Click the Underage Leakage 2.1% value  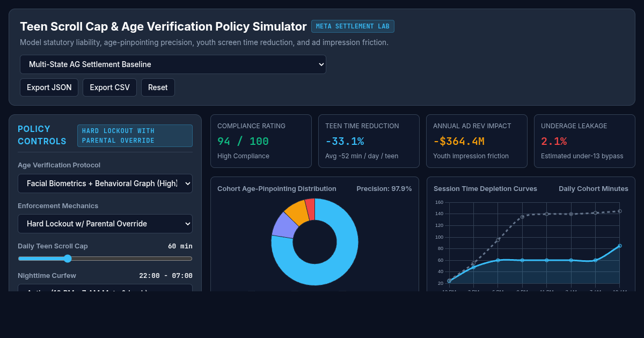click(554, 142)
